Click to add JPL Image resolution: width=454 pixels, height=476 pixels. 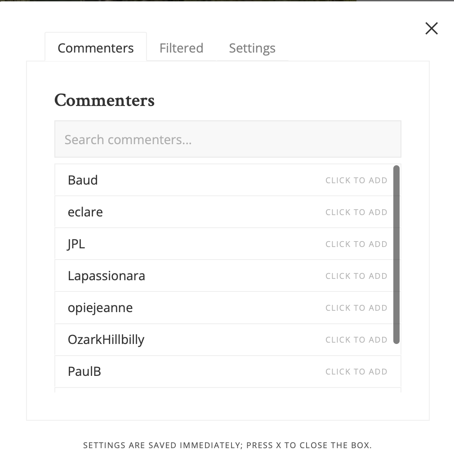pos(356,244)
